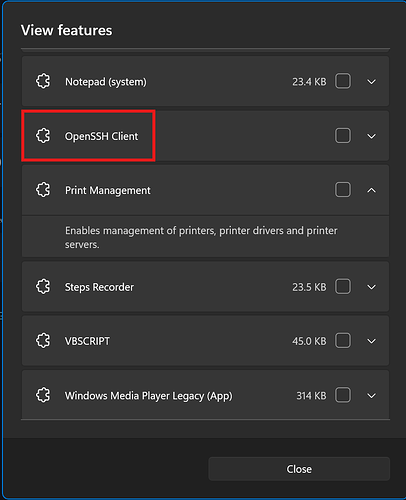Click the View features heading
406x500 pixels.
67,30
